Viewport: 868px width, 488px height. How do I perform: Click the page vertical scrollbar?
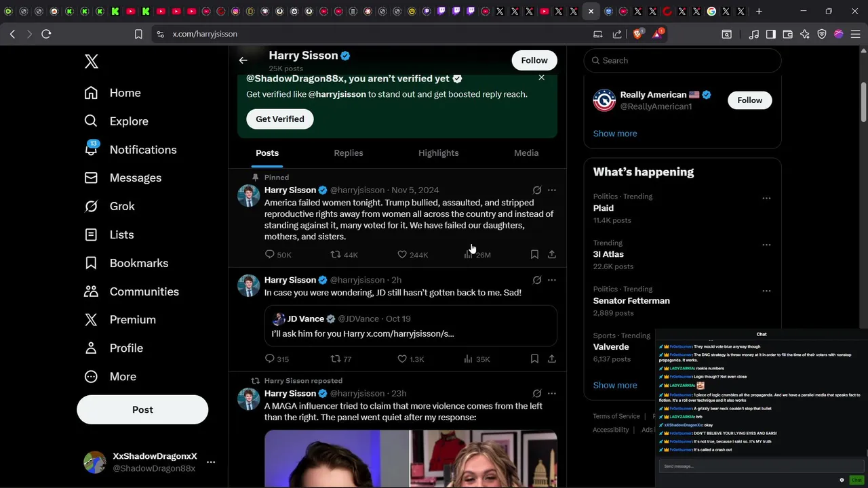coord(864,102)
